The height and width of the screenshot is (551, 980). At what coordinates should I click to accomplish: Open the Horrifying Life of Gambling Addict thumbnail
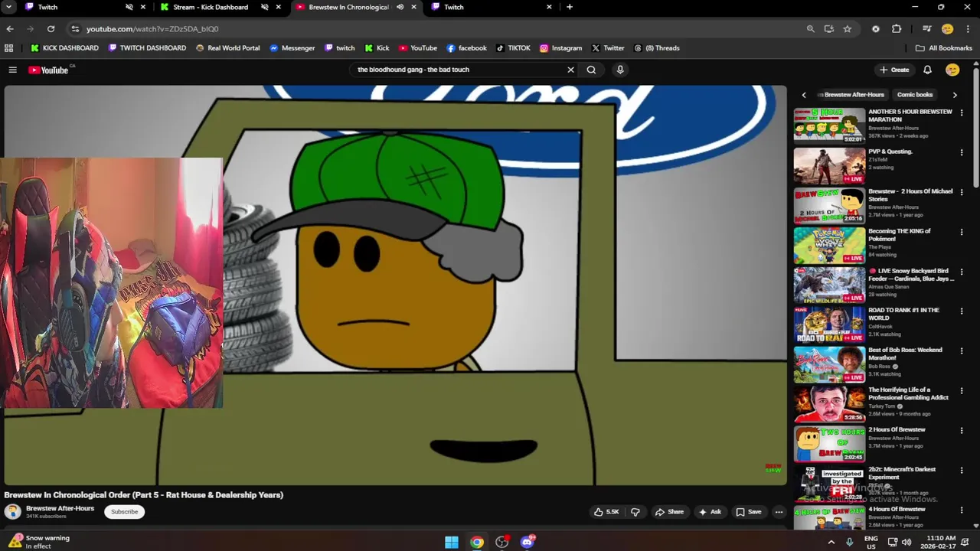(829, 404)
